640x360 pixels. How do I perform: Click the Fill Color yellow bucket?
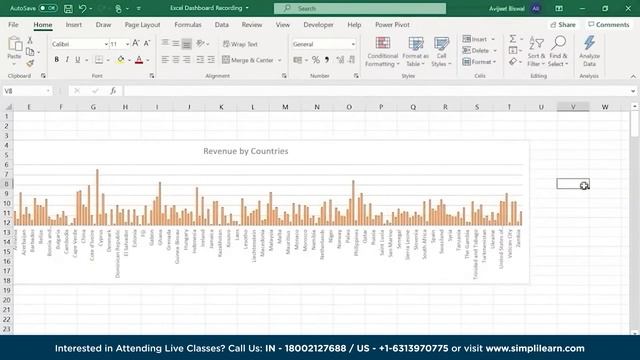pos(120,60)
